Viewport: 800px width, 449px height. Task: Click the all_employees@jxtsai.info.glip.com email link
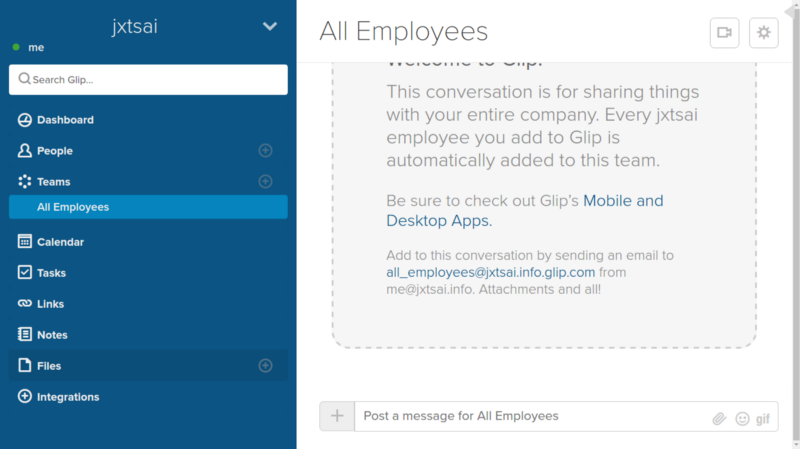(490, 272)
